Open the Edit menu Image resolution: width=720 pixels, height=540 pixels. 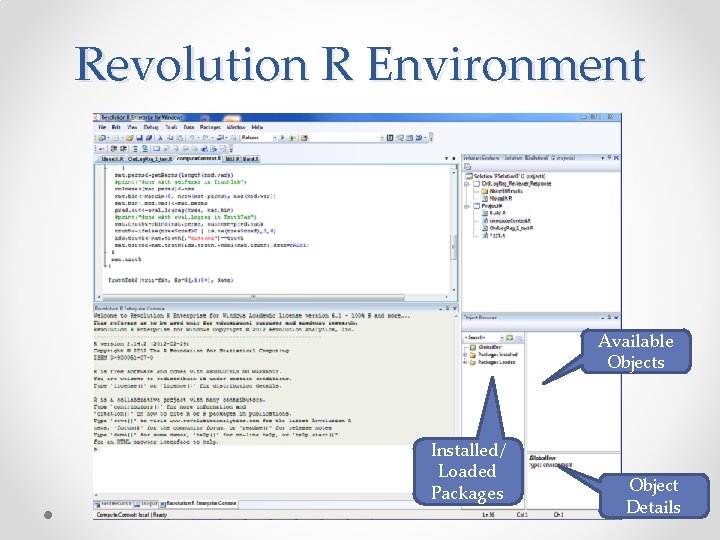click(116, 127)
